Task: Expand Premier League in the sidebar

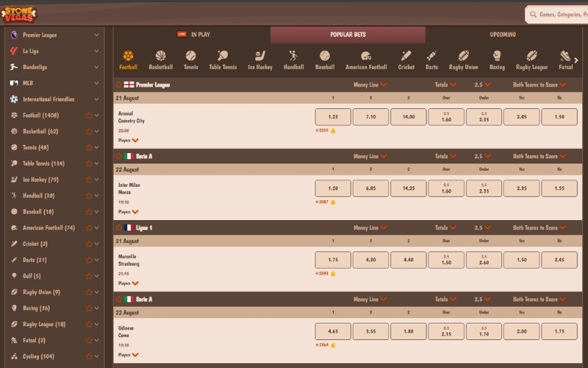Action: click(97, 35)
